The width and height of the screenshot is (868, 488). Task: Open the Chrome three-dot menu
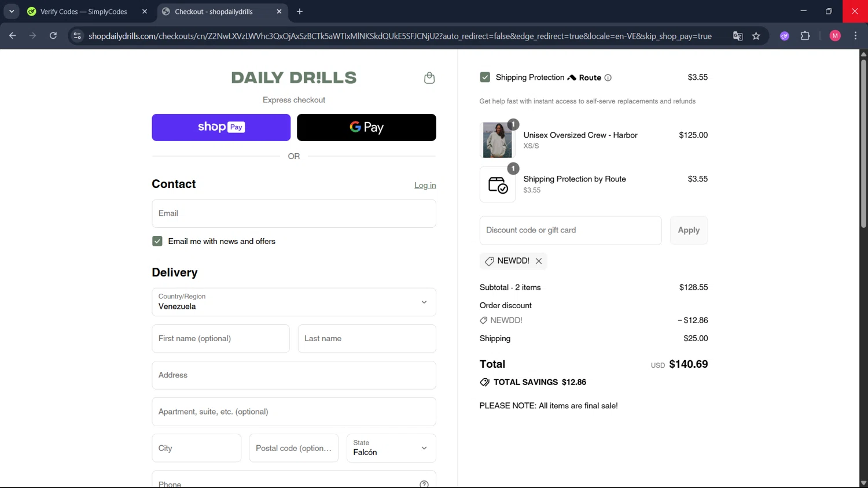click(x=855, y=36)
